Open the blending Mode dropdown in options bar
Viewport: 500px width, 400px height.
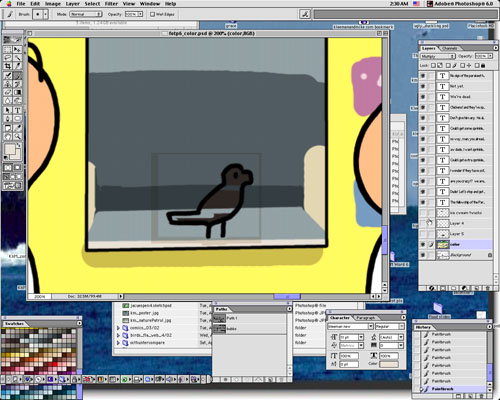(x=86, y=14)
